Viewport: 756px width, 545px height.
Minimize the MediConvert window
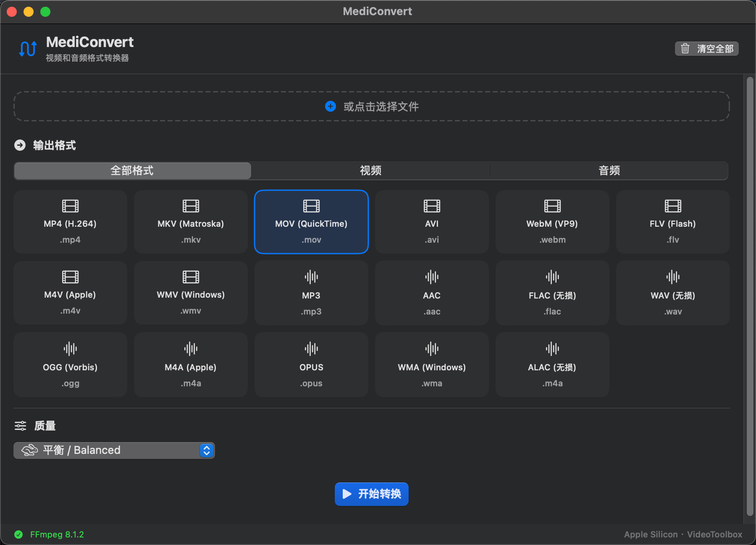click(29, 12)
